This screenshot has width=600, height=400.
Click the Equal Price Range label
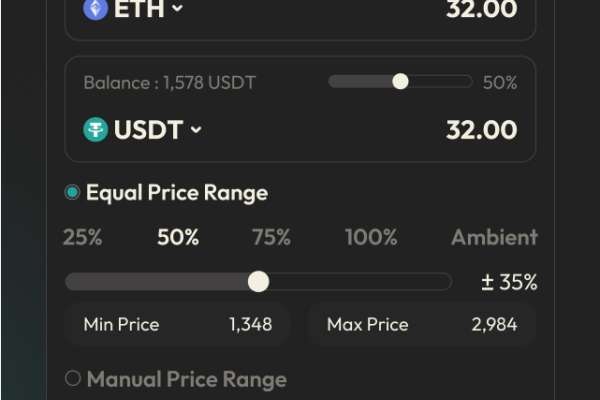(x=177, y=193)
